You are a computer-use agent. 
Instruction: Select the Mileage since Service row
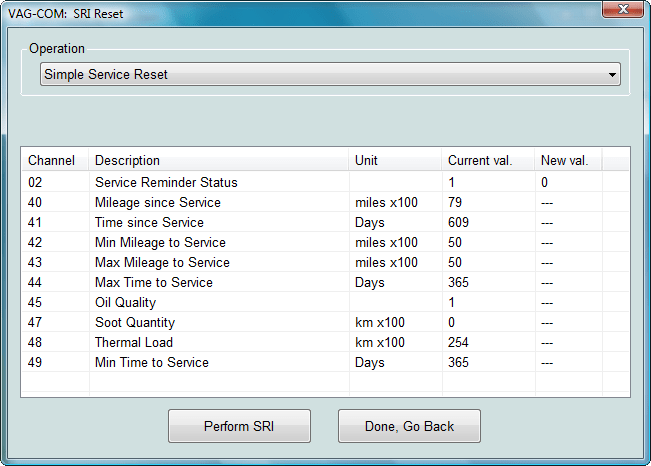click(x=325, y=202)
